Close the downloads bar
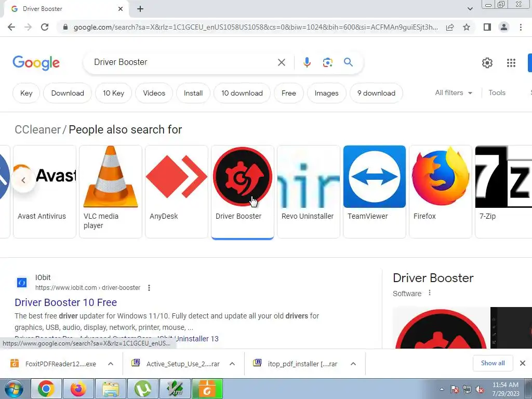The height and width of the screenshot is (399, 532). pos(523,363)
